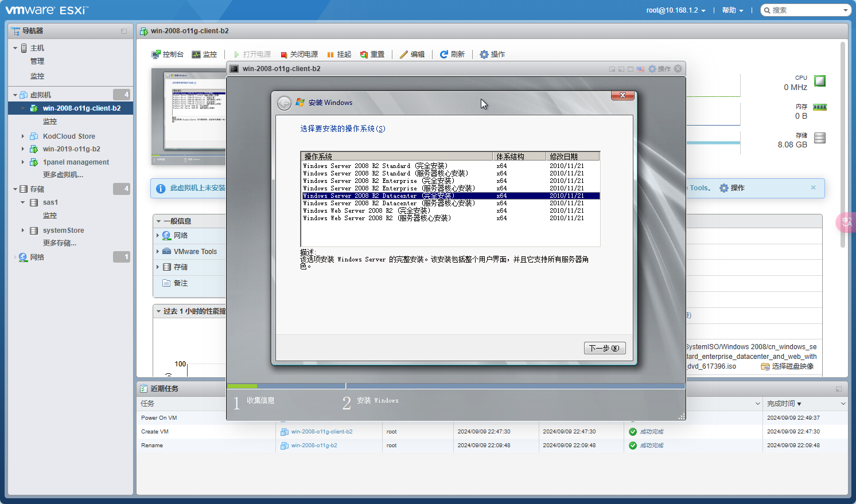Open the 帮助 help menu

pyautogui.click(x=733, y=10)
